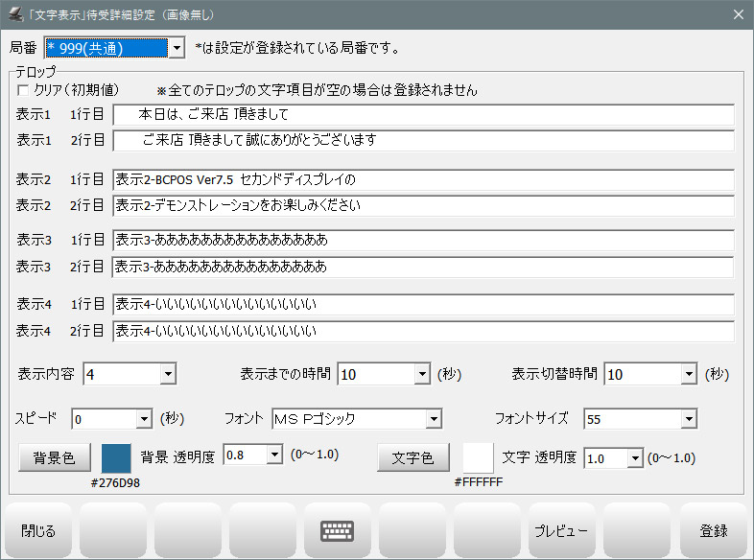Click the app icon in the title bar
Viewport: 754px width, 560px height.
point(15,14)
